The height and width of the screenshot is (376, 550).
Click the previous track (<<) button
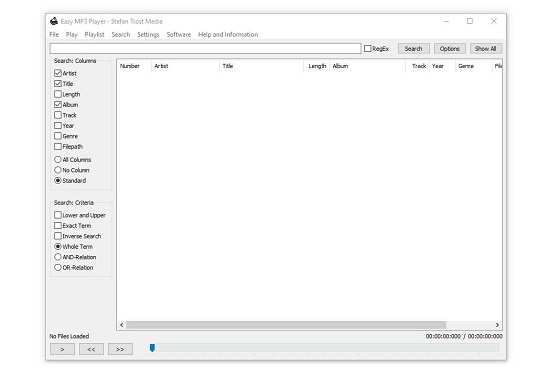91,349
